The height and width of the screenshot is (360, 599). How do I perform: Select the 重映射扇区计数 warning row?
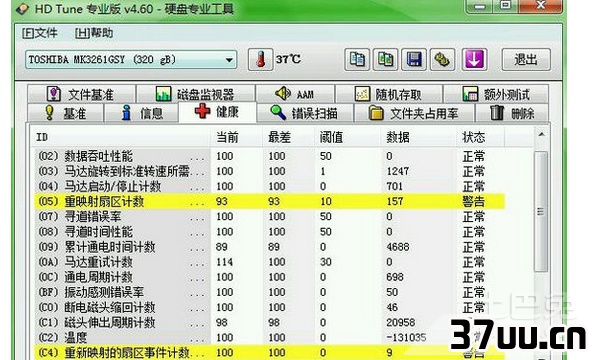click(x=270, y=201)
